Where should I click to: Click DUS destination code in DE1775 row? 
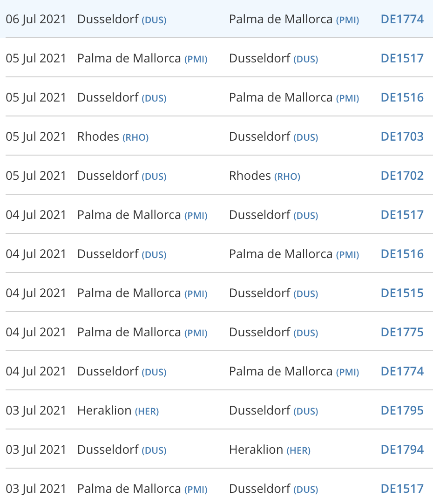coord(305,333)
